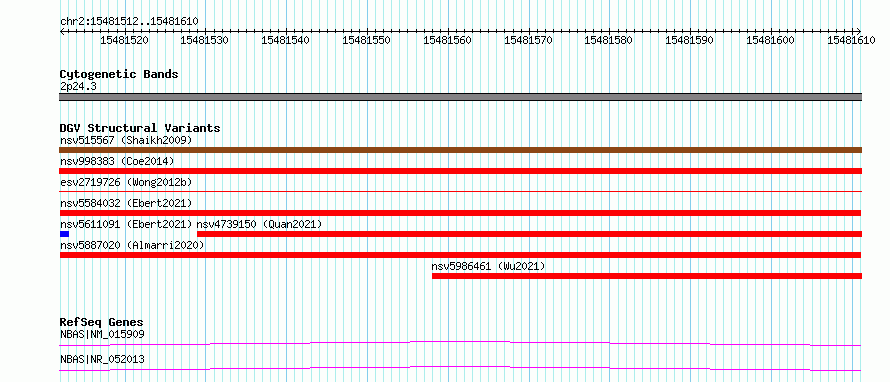Click the Cytogenetic Bands track title
This screenshot has height=382, width=890.
(119, 74)
